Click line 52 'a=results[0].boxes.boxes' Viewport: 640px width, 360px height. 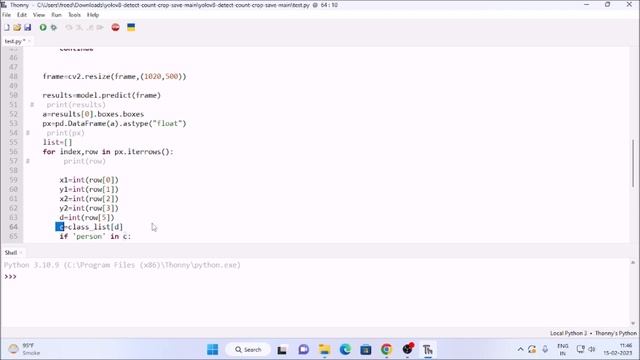(93, 114)
